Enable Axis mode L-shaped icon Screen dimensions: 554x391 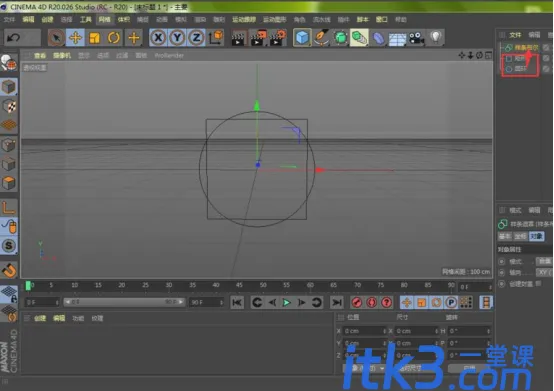pyautogui.click(x=8, y=207)
